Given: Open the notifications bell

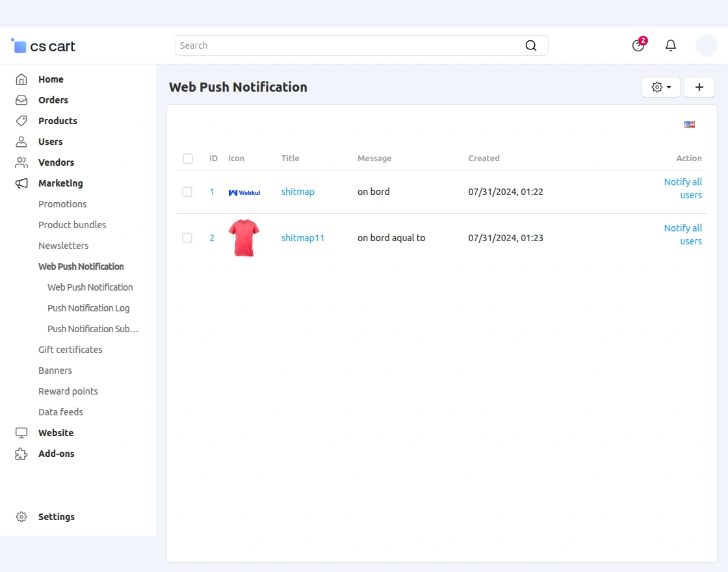Looking at the screenshot, I should point(670,45).
